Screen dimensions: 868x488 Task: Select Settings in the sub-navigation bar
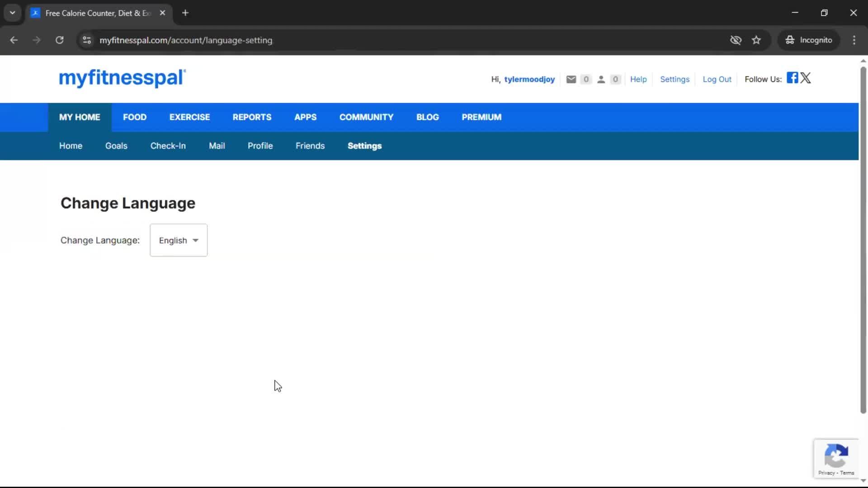[x=364, y=146]
